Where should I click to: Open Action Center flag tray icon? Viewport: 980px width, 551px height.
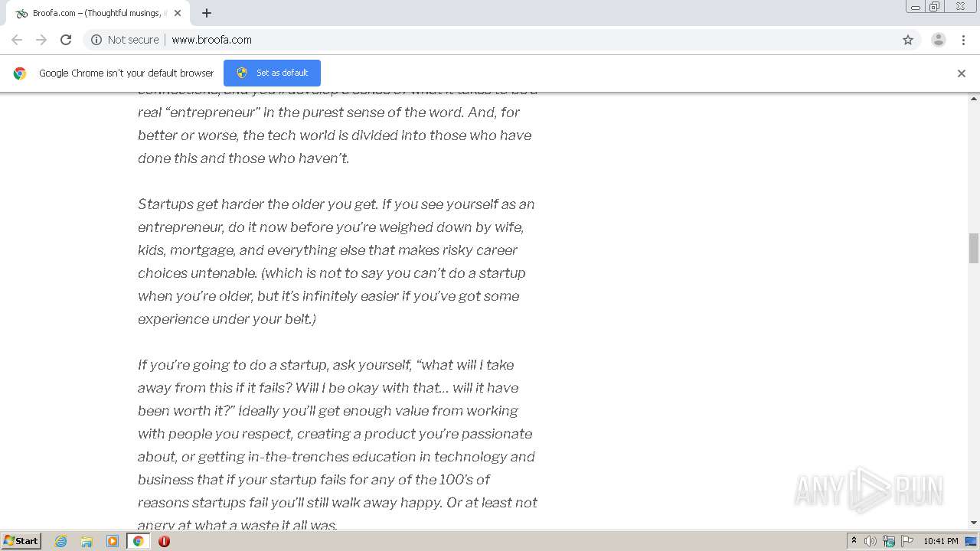[907, 541]
